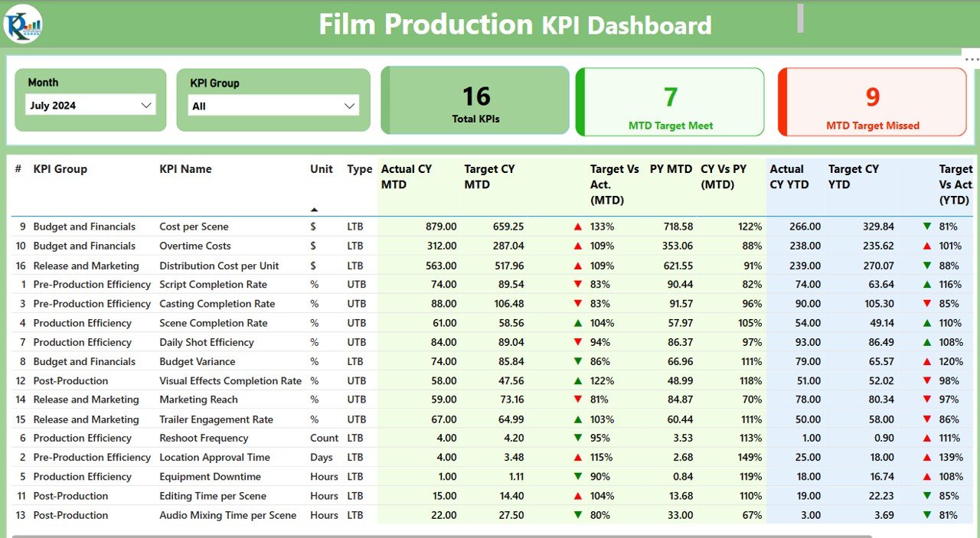
Task: Click the green down arrow in Budget Variance MTD
Action: pos(578,361)
